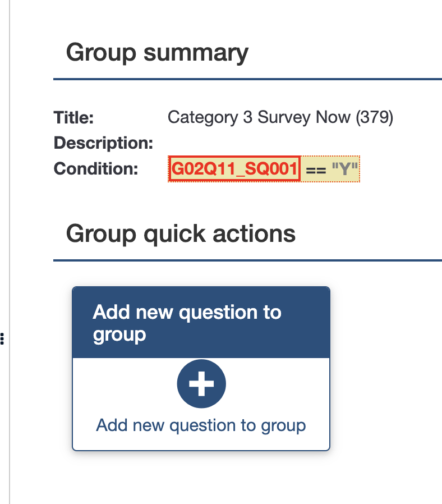Click the 'Title:' label

click(73, 118)
